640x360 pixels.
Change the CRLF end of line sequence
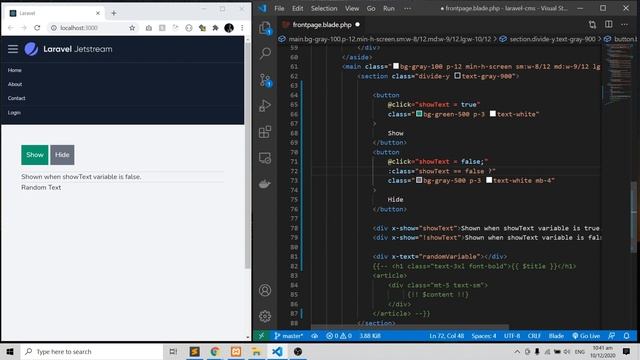pos(534,336)
